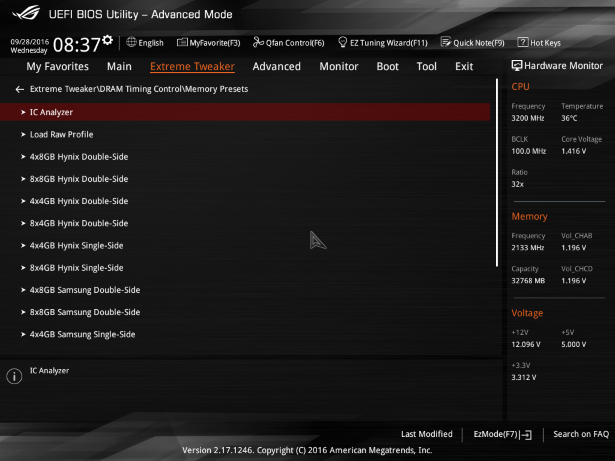Expand the Load Raw Profile chevron
The height and width of the screenshot is (461, 615).
(x=23, y=135)
